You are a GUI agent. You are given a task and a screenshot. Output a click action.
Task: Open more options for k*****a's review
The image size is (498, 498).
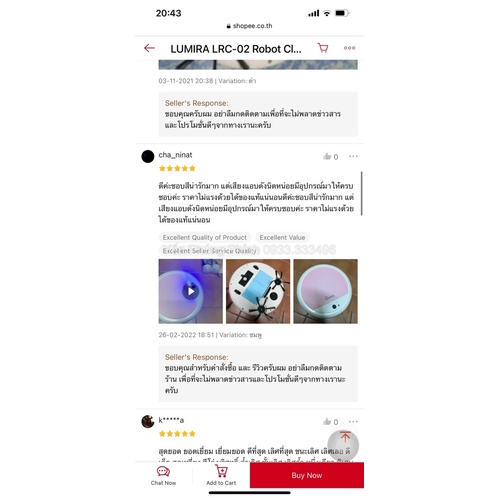coord(353,421)
